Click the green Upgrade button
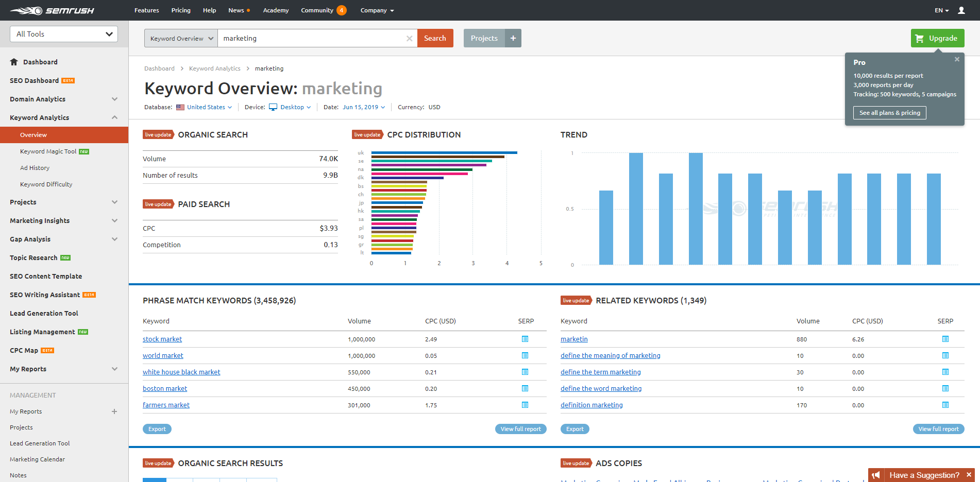This screenshot has height=482, width=980. (937, 38)
